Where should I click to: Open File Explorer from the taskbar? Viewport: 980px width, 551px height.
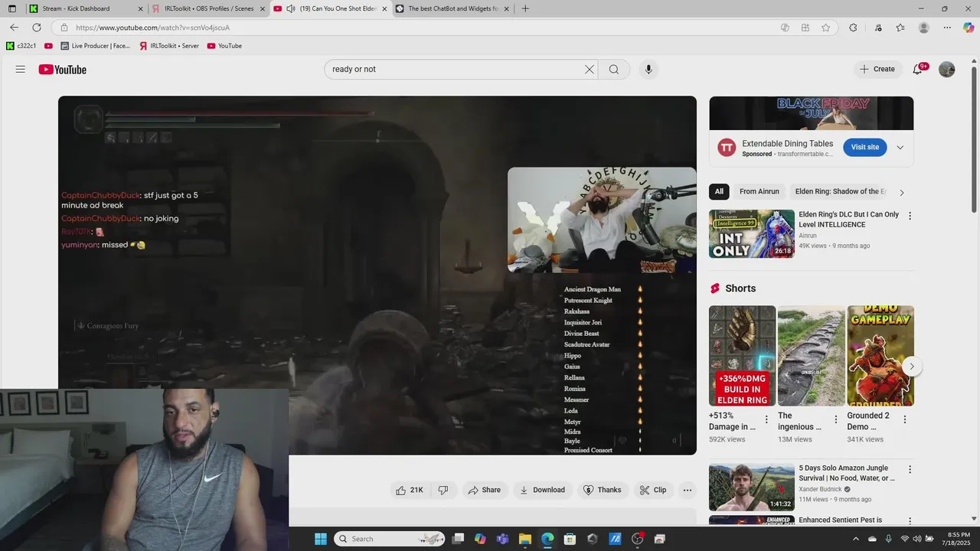click(525, 539)
